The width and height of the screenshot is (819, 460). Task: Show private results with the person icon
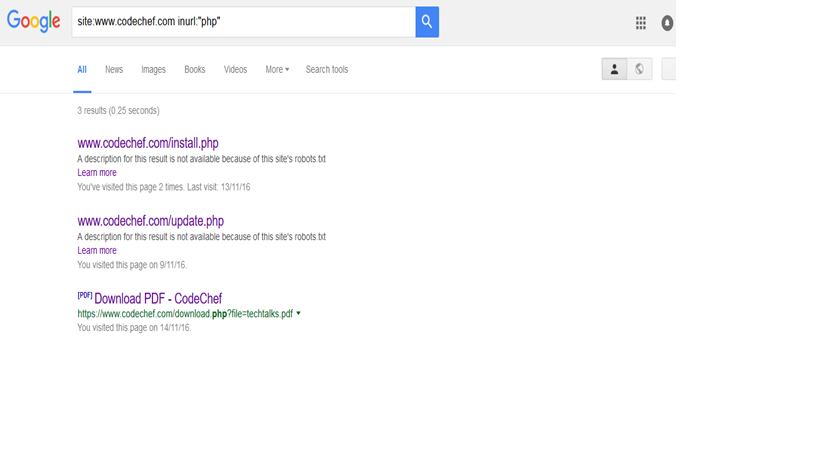tap(614, 69)
